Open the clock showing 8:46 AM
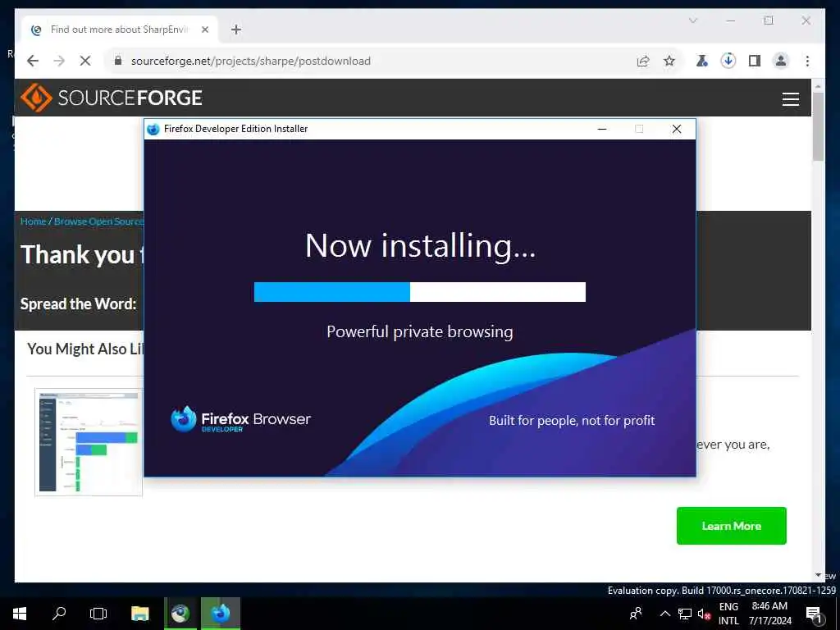 769,614
